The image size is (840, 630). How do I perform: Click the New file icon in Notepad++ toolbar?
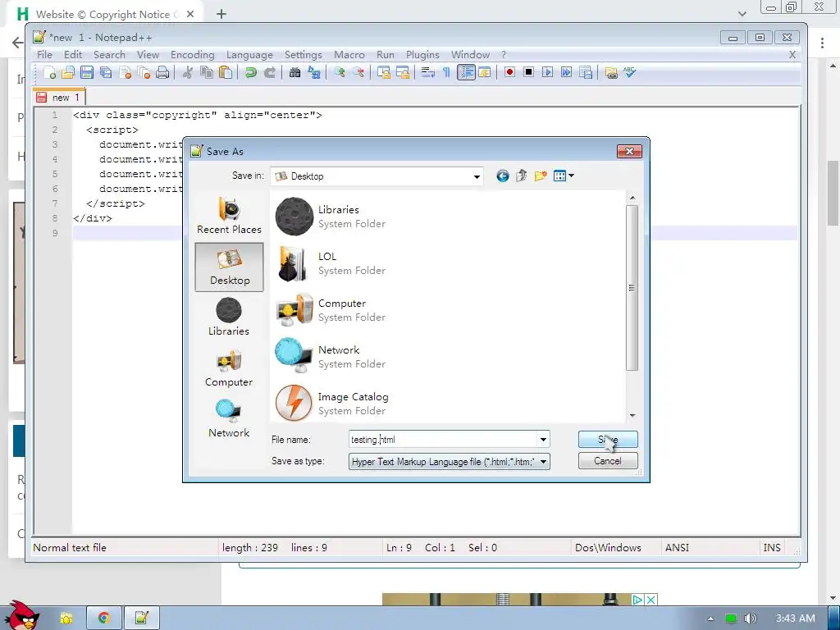coord(49,72)
